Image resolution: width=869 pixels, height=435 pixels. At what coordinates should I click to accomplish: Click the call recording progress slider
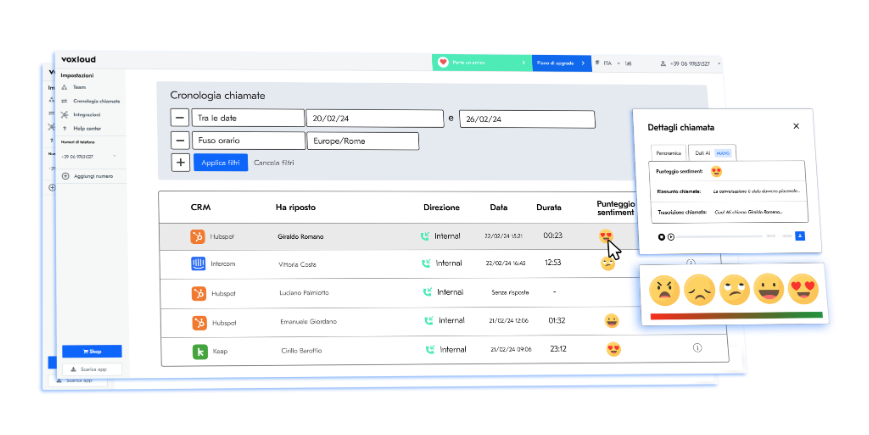click(x=720, y=237)
